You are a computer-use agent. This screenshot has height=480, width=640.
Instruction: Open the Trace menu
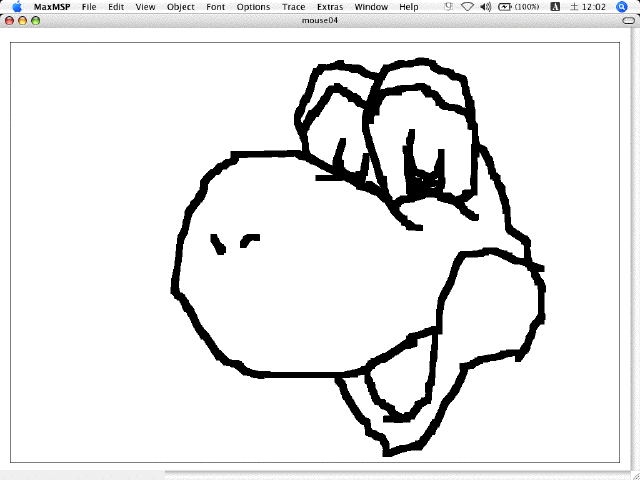[293, 7]
